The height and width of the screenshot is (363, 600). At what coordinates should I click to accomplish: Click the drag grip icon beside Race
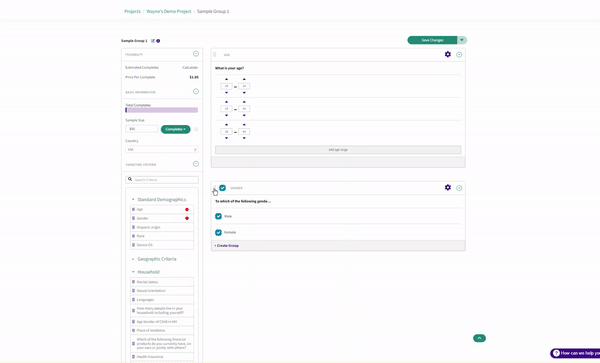click(x=133, y=236)
